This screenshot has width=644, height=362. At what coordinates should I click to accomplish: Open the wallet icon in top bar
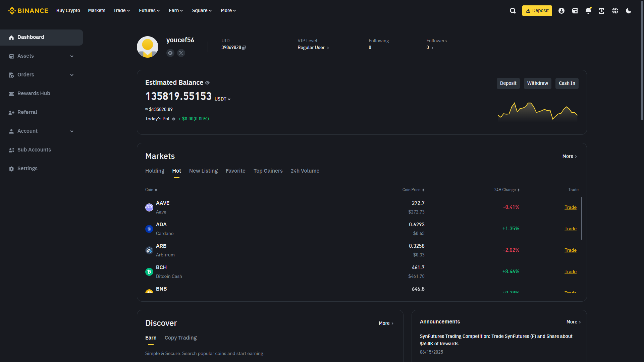575,11
